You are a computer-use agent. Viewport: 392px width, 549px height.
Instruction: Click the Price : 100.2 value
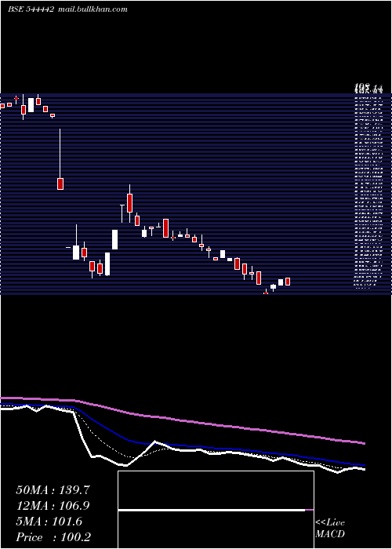pyautogui.click(x=53, y=537)
